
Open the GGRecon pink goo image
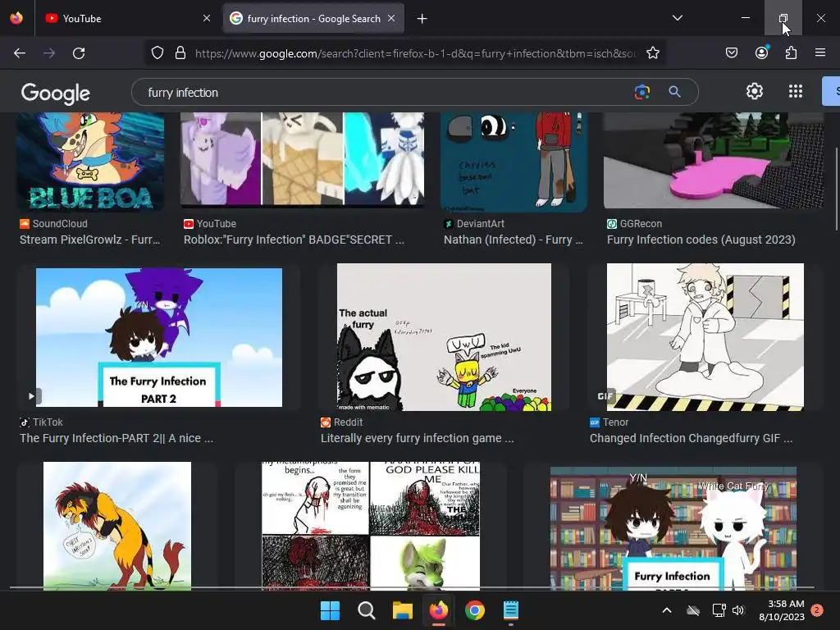click(x=714, y=160)
